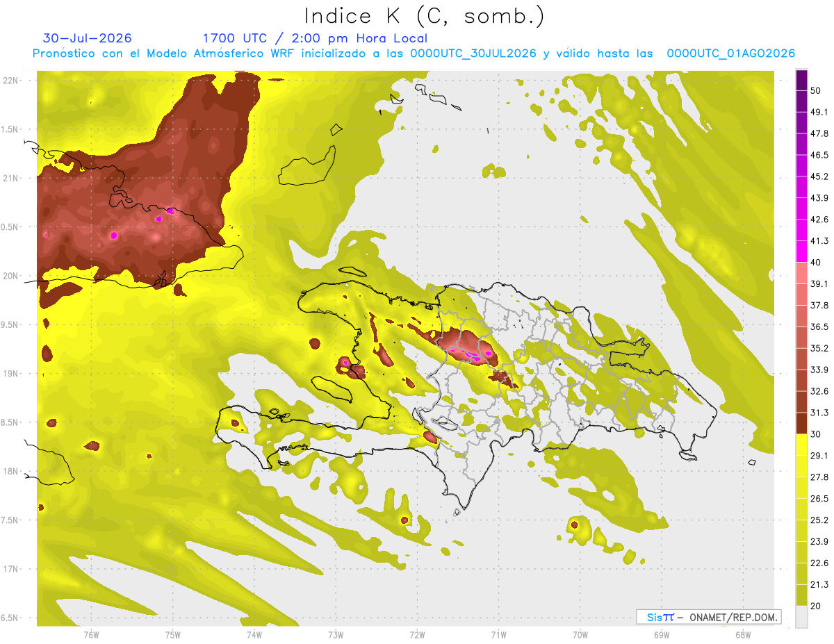Screen dimensions: 834x644
Task: Click the "36.5" color scale value
Action: (x=819, y=327)
